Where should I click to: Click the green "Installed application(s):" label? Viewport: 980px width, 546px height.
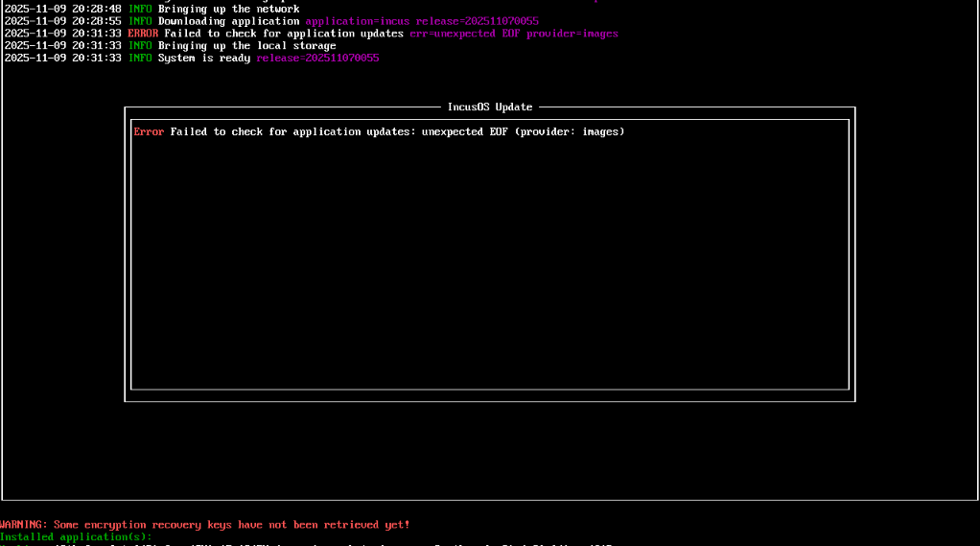76,537
